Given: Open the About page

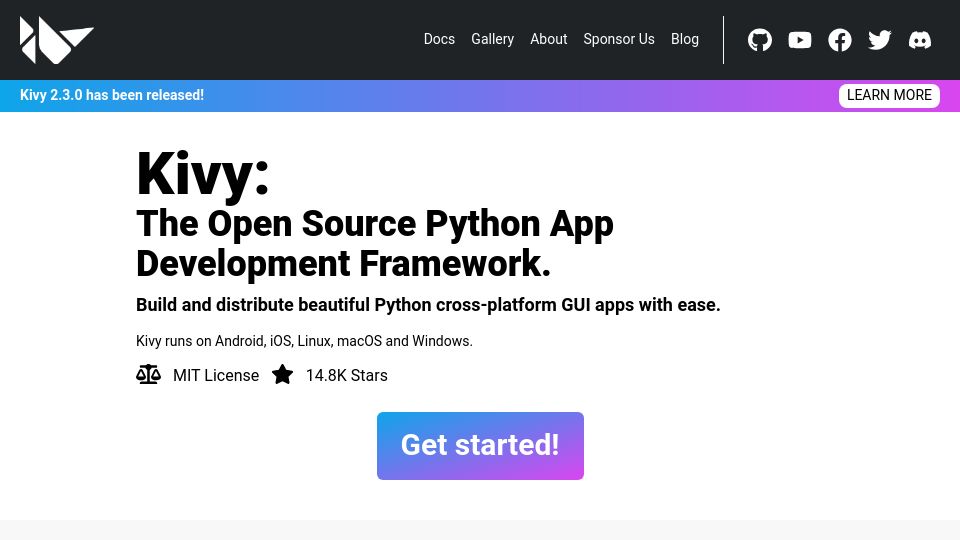Looking at the screenshot, I should pos(549,39).
